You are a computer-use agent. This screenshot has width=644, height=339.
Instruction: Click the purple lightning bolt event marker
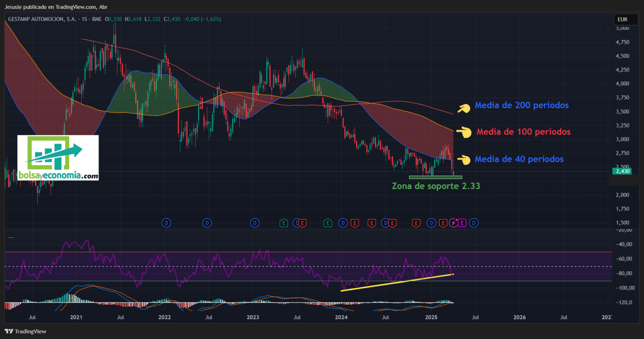(454, 223)
